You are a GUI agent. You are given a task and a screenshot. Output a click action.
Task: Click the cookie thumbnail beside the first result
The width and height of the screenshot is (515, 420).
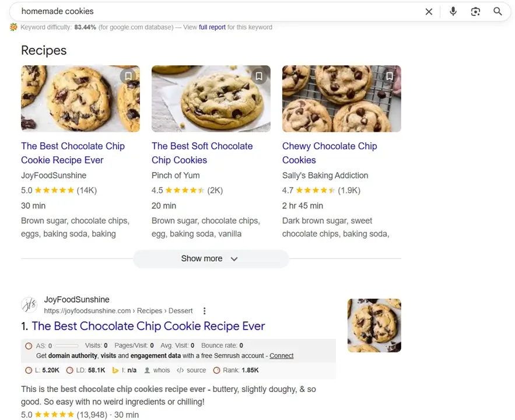(374, 325)
